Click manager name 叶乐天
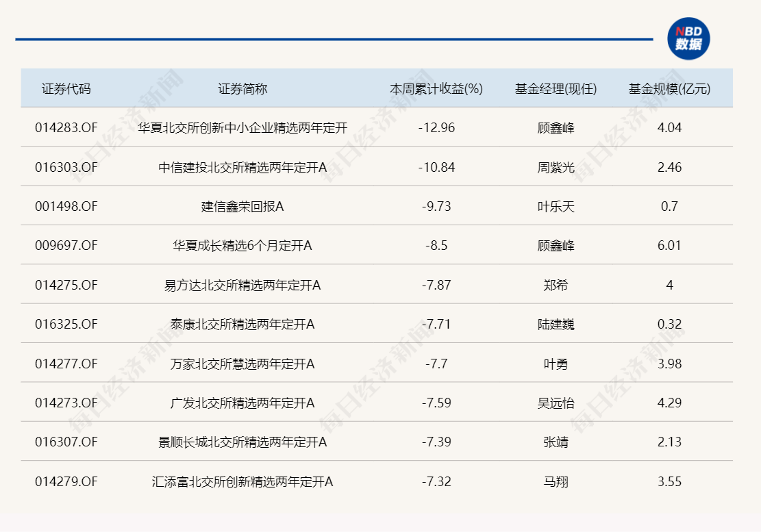The image size is (761, 532). pos(556,207)
